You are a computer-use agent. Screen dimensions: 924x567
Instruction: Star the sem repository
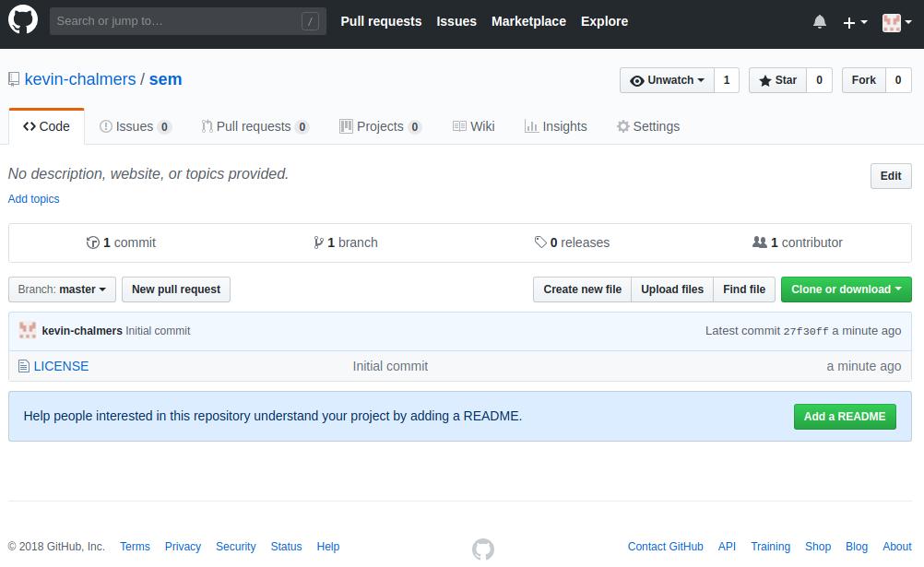point(777,80)
